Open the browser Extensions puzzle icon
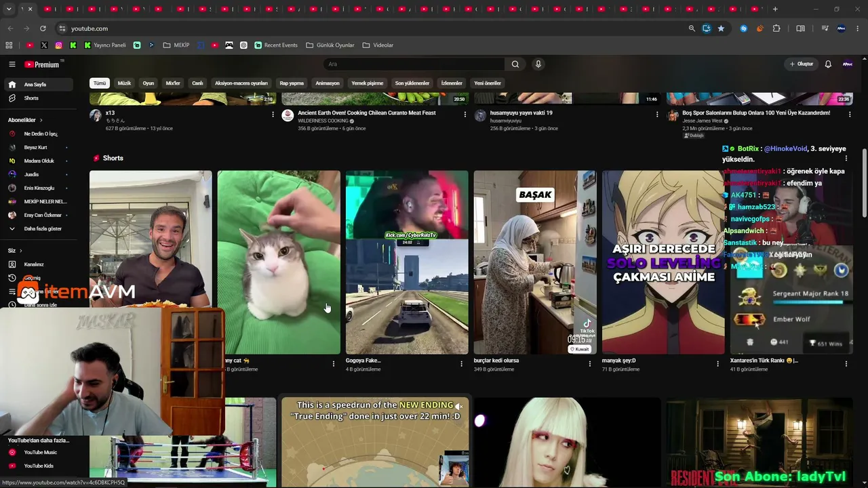This screenshot has width=868, height=488. point(776,28)
